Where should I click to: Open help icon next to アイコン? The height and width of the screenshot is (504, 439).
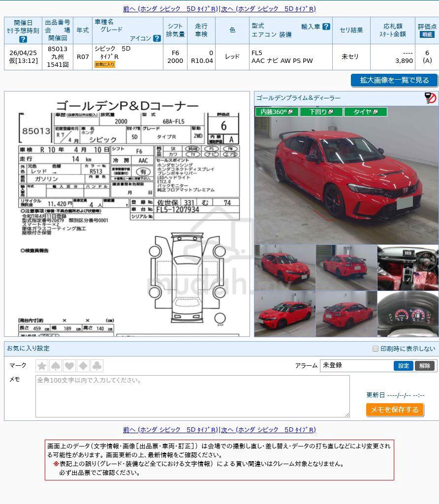157,38
